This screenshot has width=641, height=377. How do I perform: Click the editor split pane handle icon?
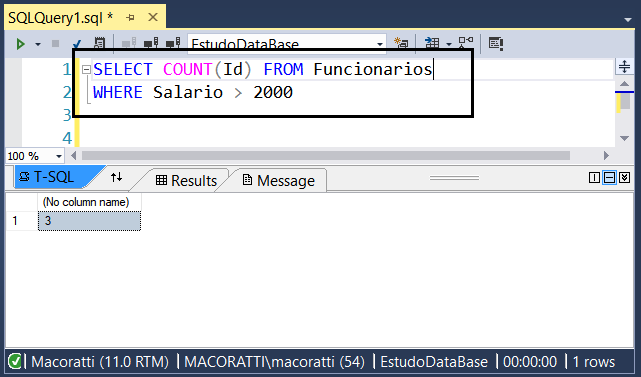(x=624, y=67)
